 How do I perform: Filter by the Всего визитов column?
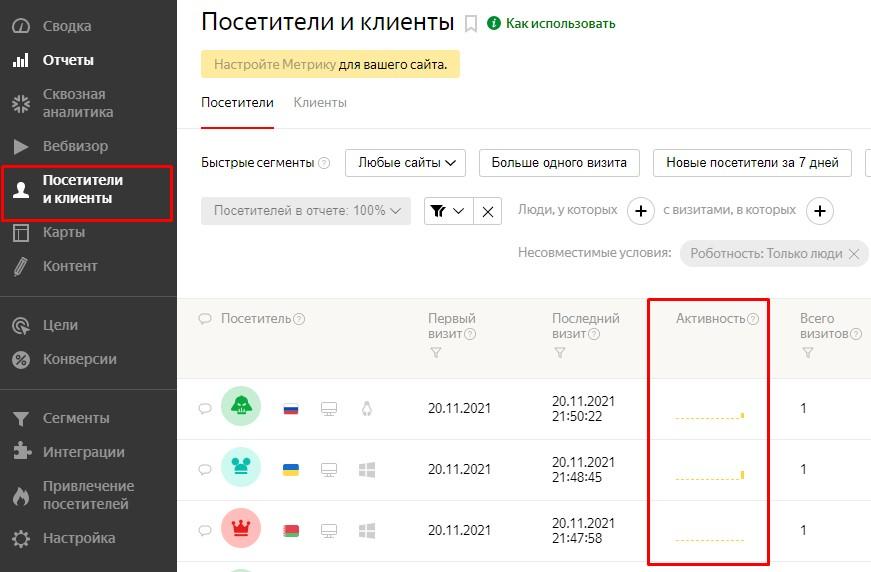(x=808, y=353)
